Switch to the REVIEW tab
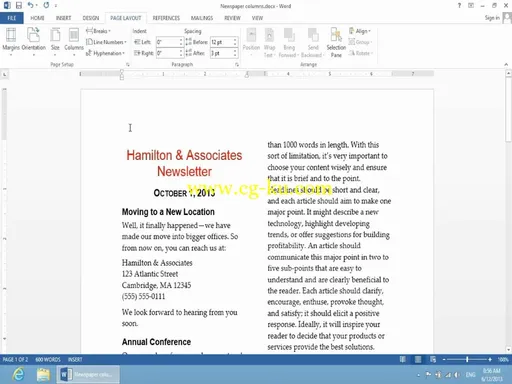The height and width of the screenshot is (384, 512). (x=232, y=18)
